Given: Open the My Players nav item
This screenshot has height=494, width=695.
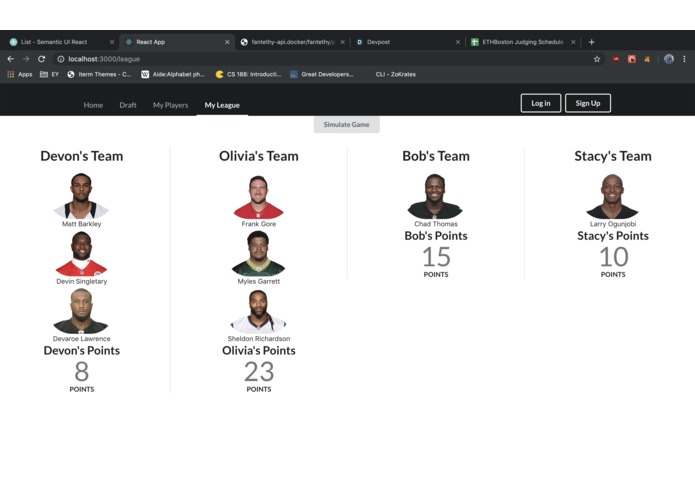Looking at the screenshot, I should (171, 105).
